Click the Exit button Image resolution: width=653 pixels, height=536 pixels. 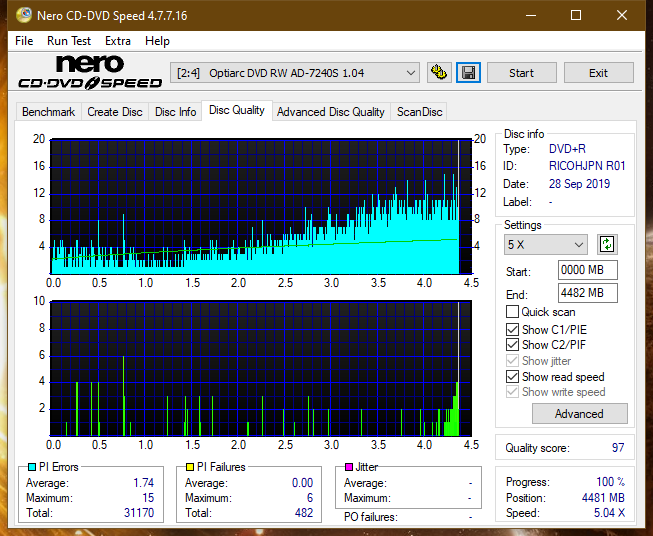coord(598,73)
